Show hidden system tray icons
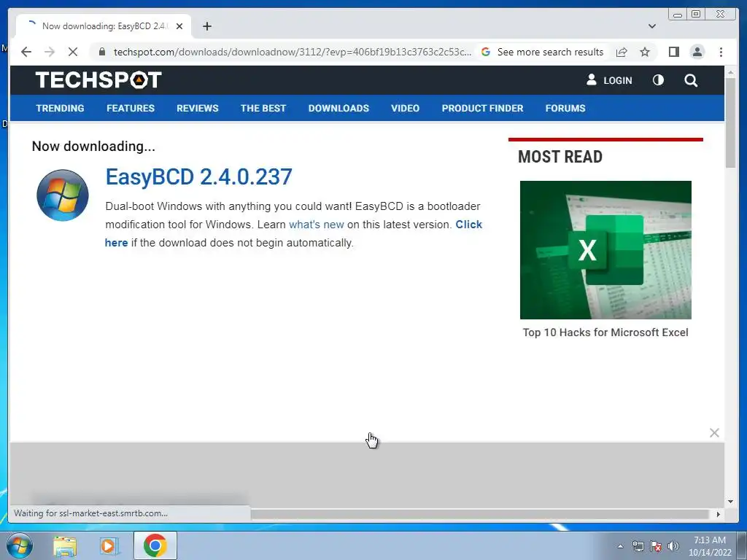The height and width of the screenshot is (560, 747). (x=620, y=546)
